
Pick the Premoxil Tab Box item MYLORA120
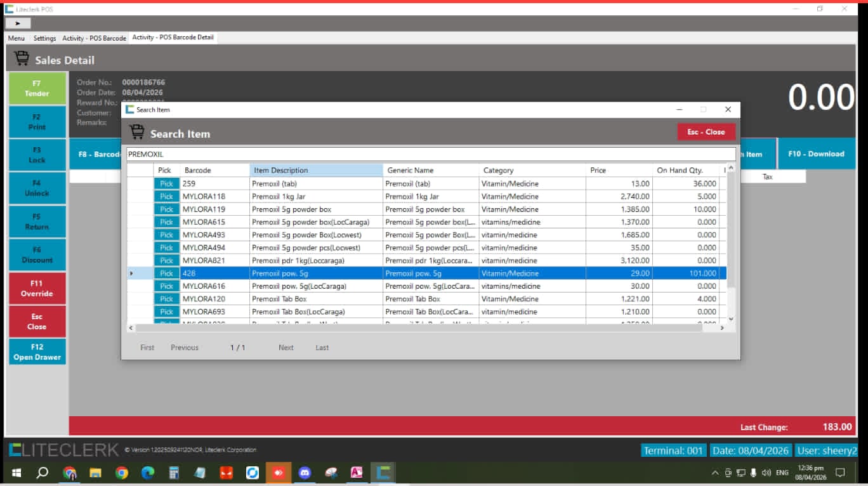click(166, 299)
